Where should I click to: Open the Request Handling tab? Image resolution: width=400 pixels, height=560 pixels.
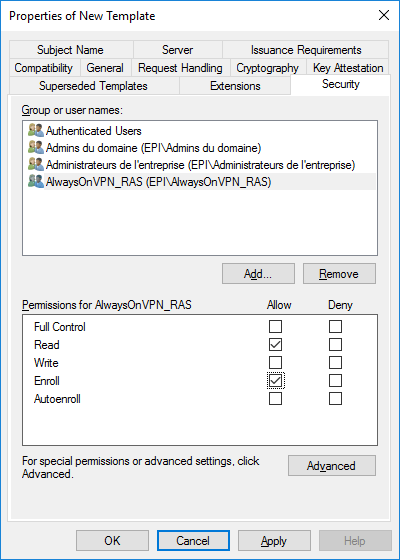point(180,68)
